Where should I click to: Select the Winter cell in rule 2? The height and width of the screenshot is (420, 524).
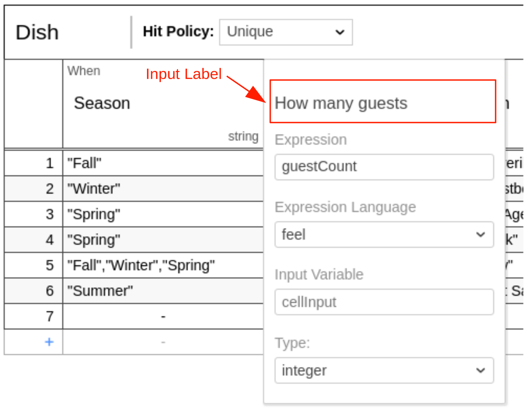(x=93, y=188)
